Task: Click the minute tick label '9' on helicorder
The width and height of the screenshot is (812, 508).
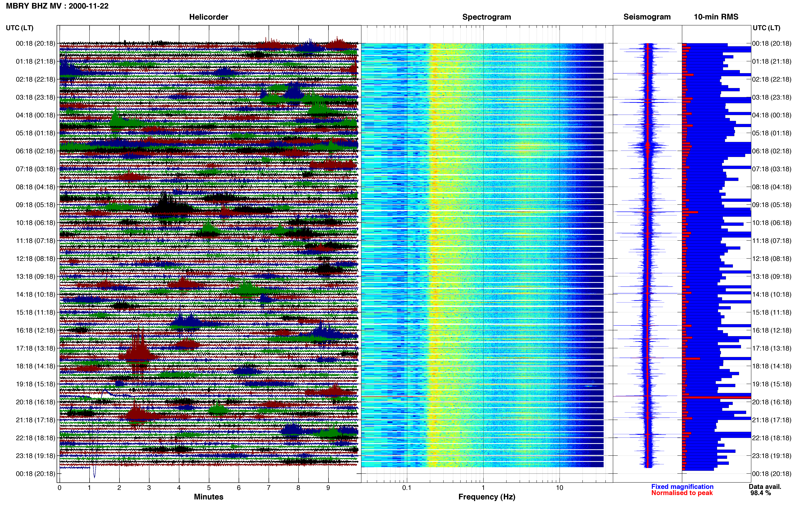Action: click(x=328, y=487)
